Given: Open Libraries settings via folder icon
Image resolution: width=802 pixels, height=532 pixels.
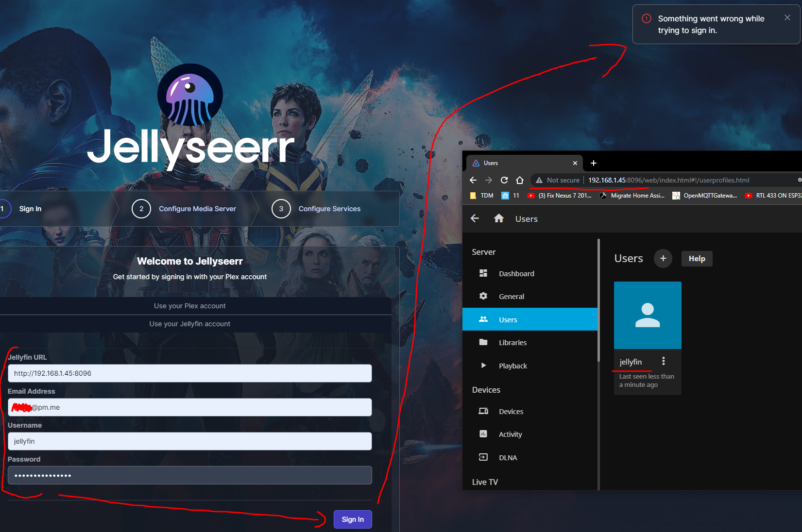Looking at the screenshot, I should click(x=512, y=342).
